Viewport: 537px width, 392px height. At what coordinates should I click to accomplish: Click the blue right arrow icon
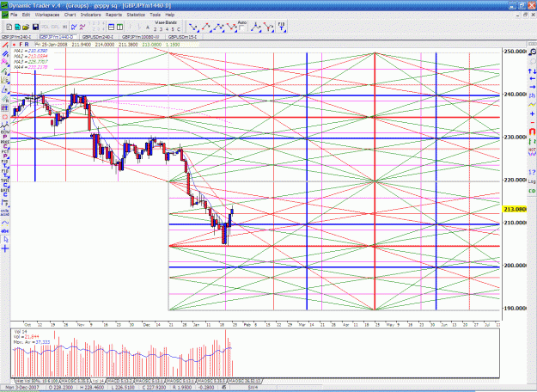(x=532, y=87)
